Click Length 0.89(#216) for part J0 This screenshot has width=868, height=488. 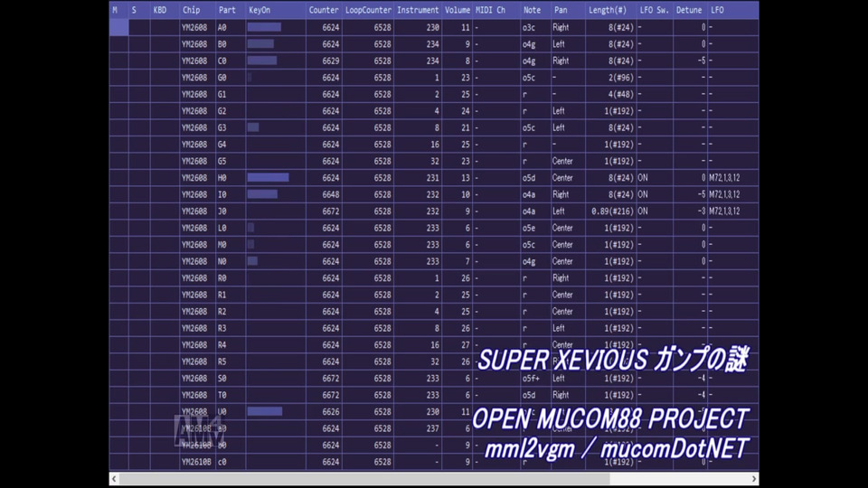coord(612,211)
